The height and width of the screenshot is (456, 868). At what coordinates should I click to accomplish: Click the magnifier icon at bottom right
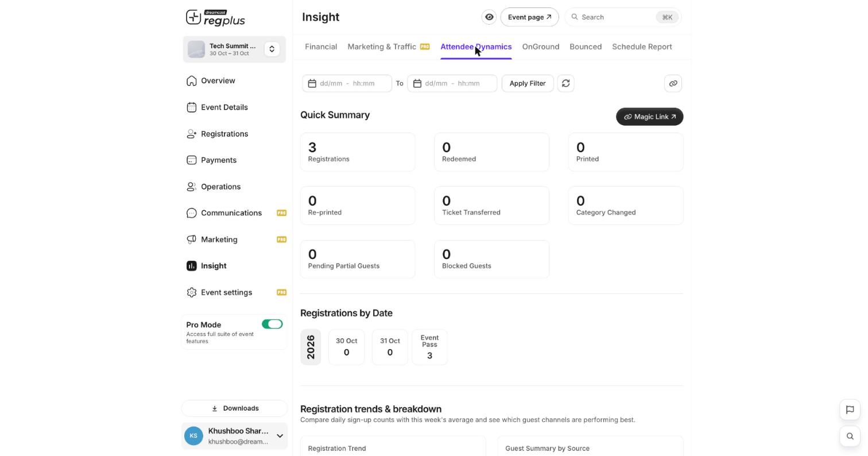click(x=850, y=436)
